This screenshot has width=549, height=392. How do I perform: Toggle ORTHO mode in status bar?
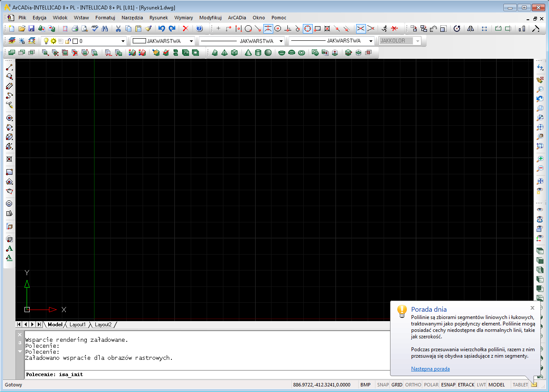pyautogui.click(x=413, y=385)
